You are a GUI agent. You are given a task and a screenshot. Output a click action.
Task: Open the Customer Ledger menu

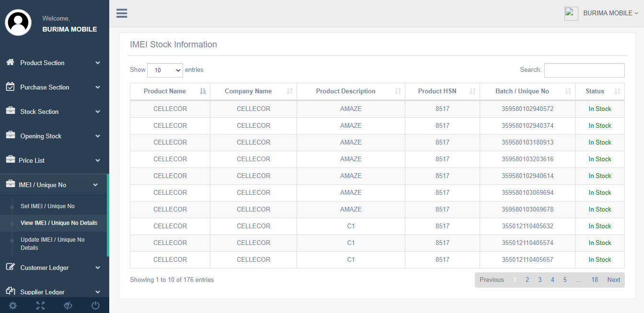click(x=55, y=268)
